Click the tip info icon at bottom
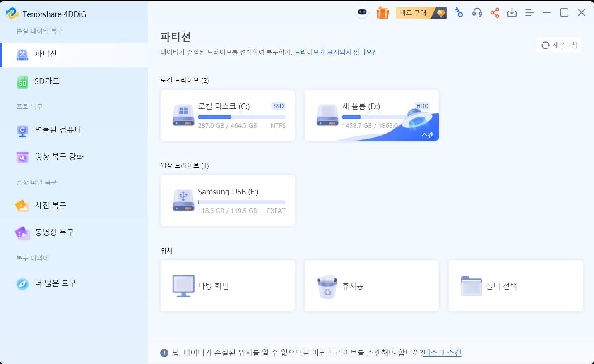Viewport: 594px width, 364px height. pyautogui.click(x=164, y=353)
